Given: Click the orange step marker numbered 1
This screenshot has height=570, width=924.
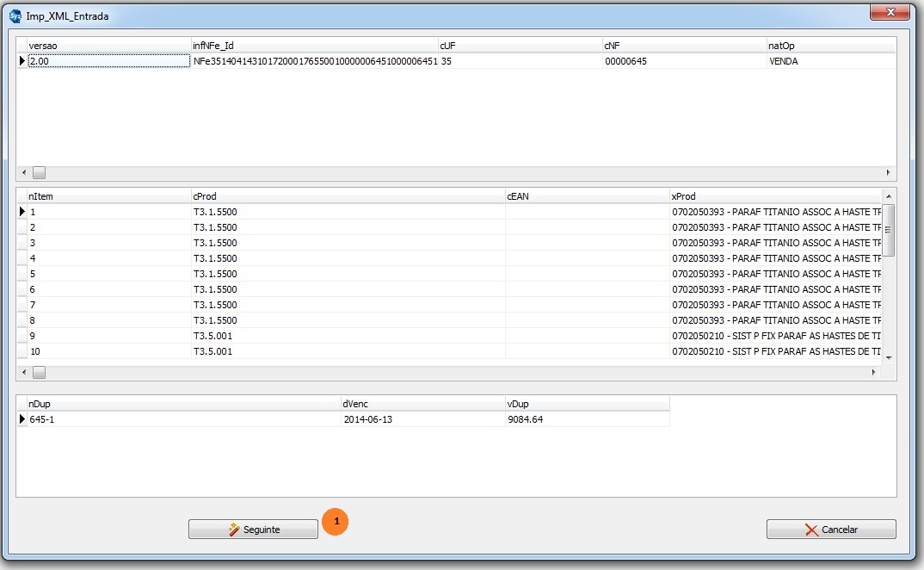Looking at the screenshot, I should pos(336,522).
